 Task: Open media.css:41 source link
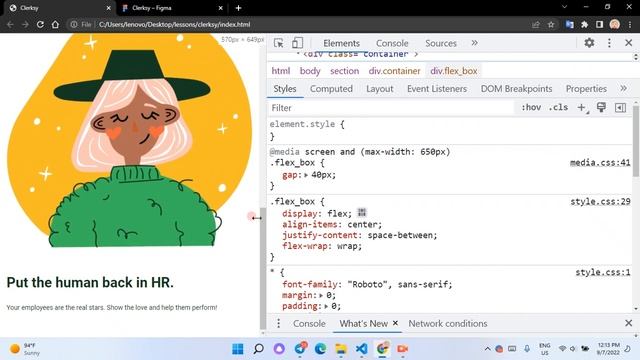[x=600, y=163]
